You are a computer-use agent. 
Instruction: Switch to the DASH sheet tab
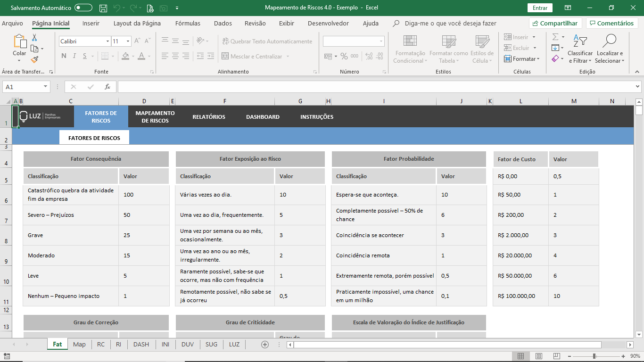click(x=141, y=344)
